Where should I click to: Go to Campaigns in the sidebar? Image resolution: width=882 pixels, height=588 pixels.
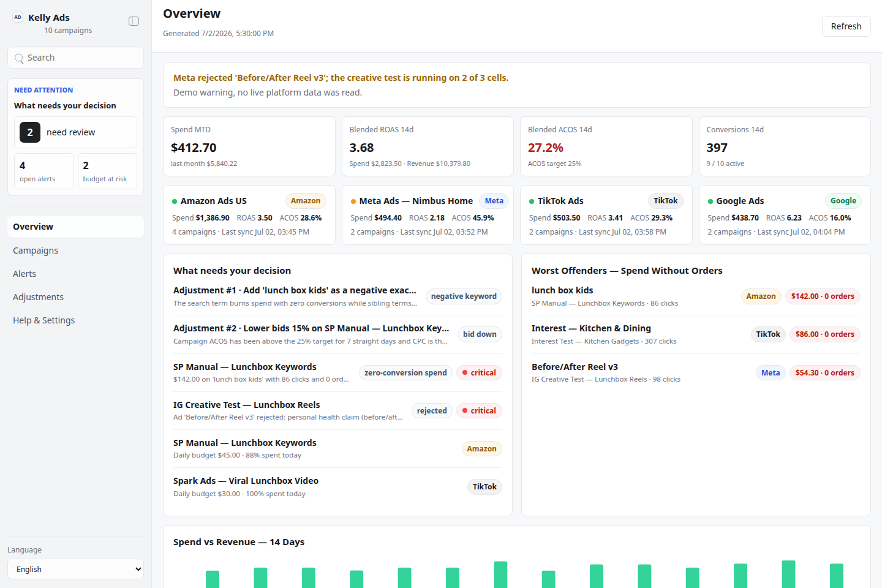[x=75, y=251]
